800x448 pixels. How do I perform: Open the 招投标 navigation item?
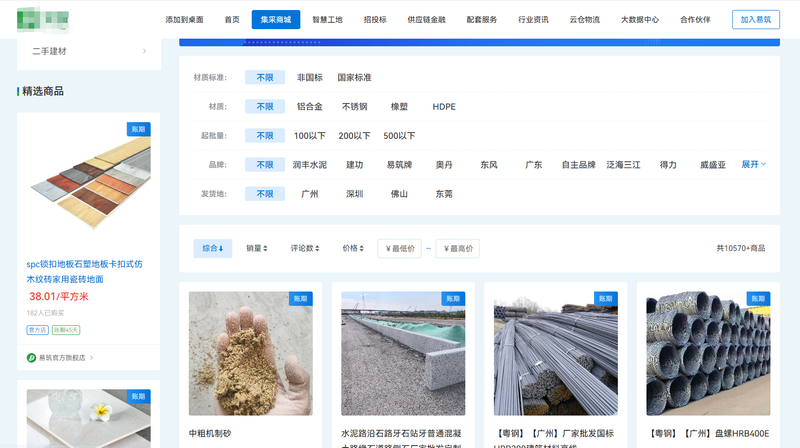375,19
